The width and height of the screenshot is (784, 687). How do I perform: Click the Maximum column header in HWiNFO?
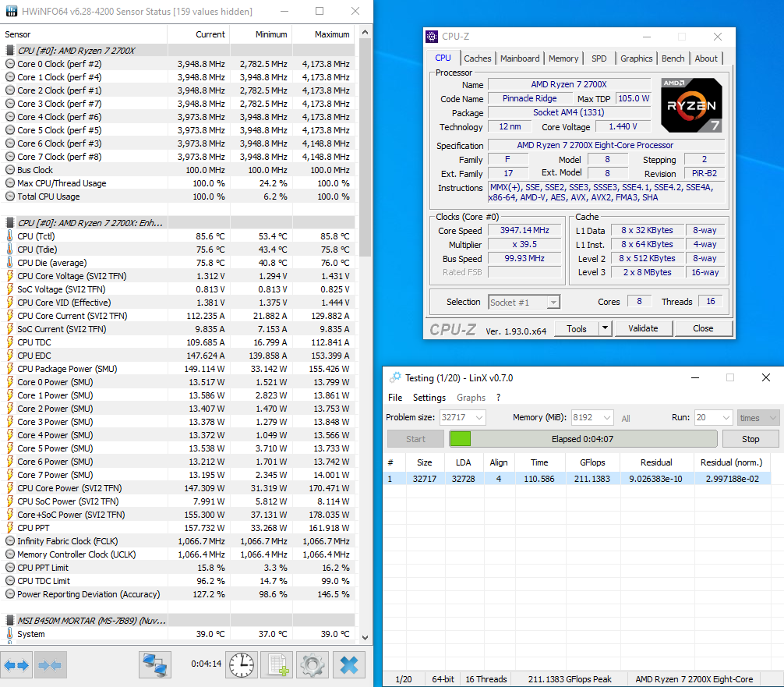(x=323, y=34)
